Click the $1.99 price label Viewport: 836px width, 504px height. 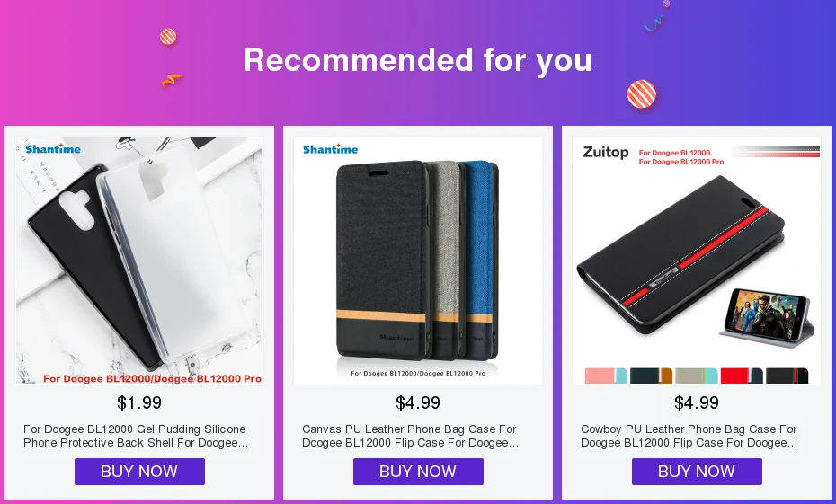[139, 402]
